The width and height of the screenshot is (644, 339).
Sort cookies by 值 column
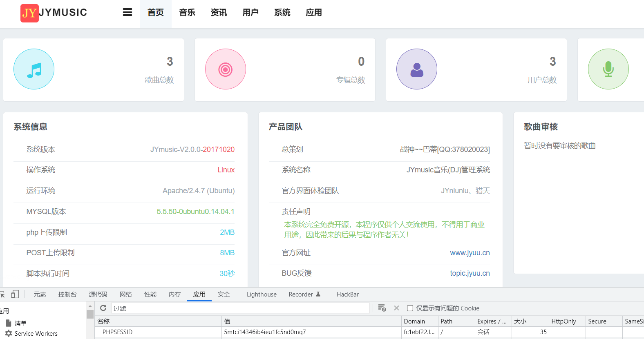tap(312, 321)
